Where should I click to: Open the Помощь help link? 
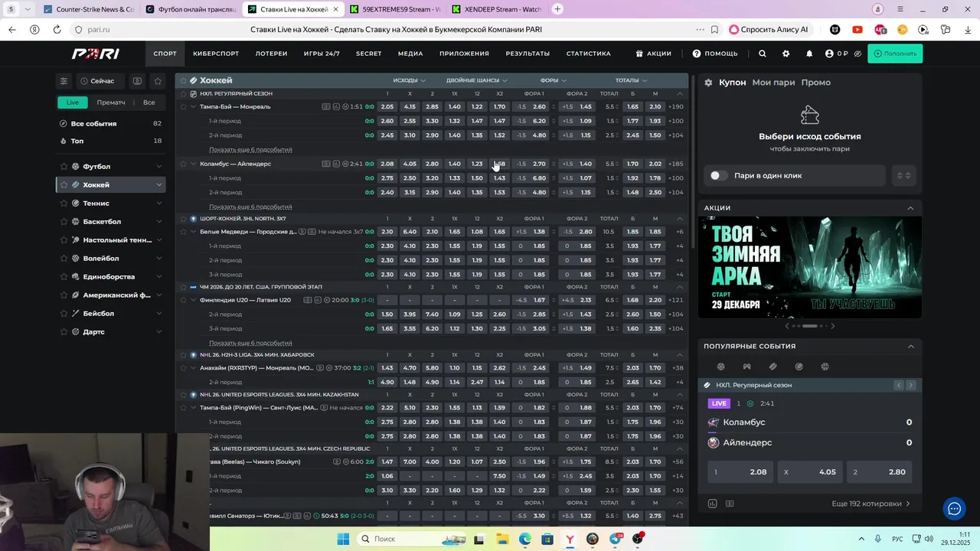tap(715, 54)
